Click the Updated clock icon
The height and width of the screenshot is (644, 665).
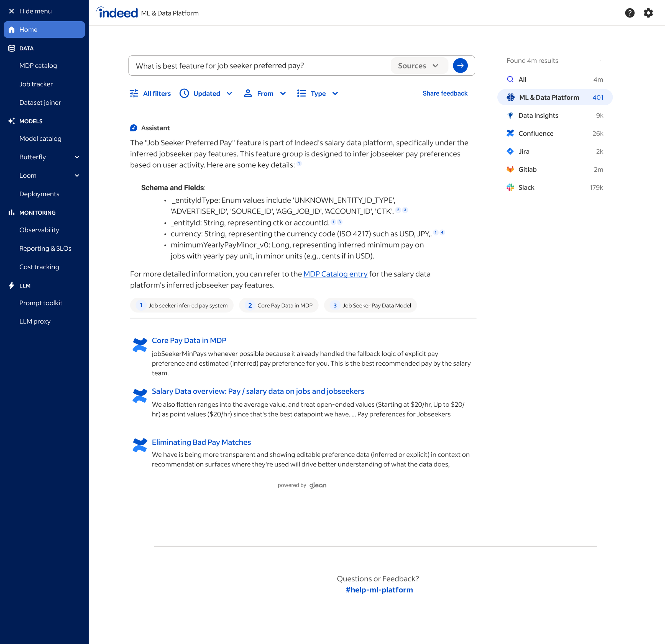click(184, 93)
